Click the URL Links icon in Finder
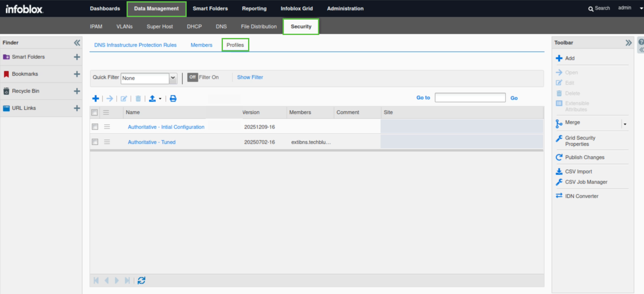 6,108
